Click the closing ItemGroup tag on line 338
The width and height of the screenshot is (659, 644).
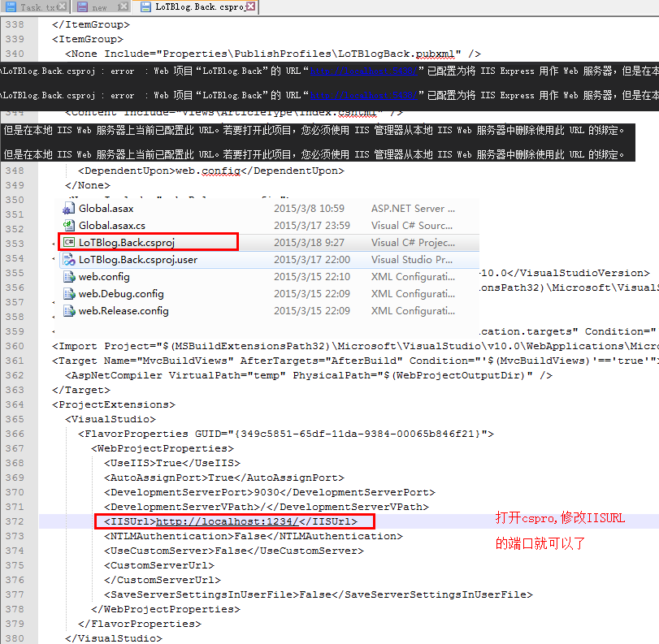91,24
